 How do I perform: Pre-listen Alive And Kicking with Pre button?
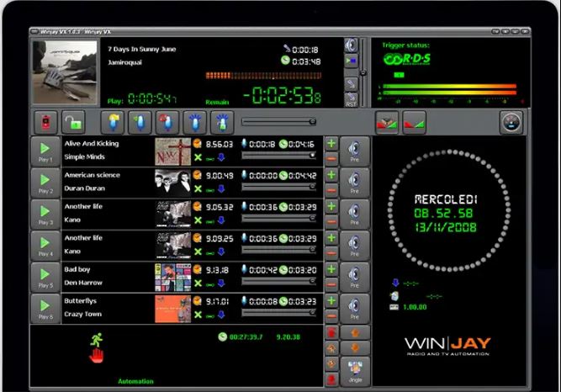click(354, 151)
